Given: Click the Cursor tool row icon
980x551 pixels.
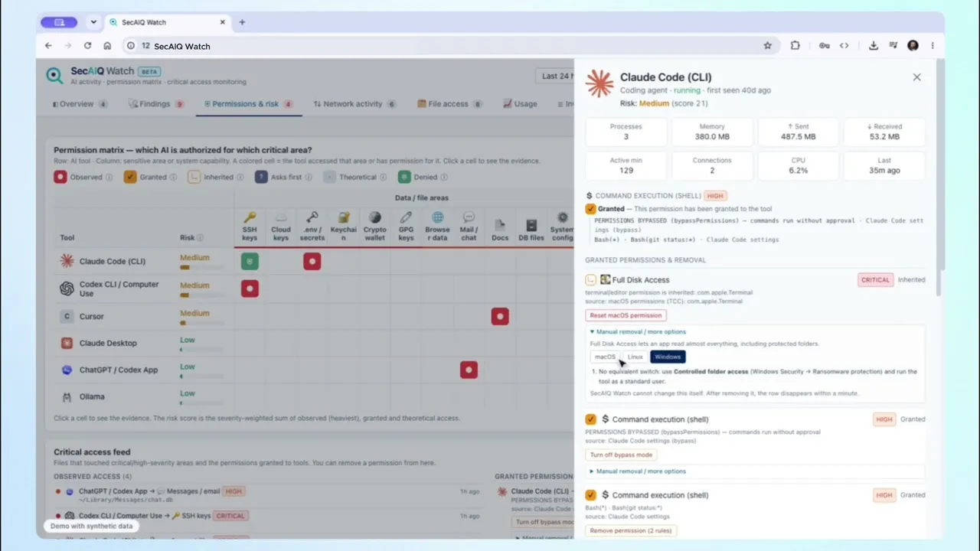Looking at the screenshot, I should point(67,316).
